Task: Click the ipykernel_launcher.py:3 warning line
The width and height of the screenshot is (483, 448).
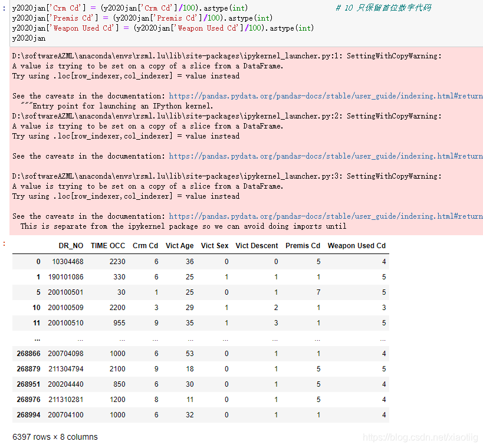Action: click(x=226, y=176)
